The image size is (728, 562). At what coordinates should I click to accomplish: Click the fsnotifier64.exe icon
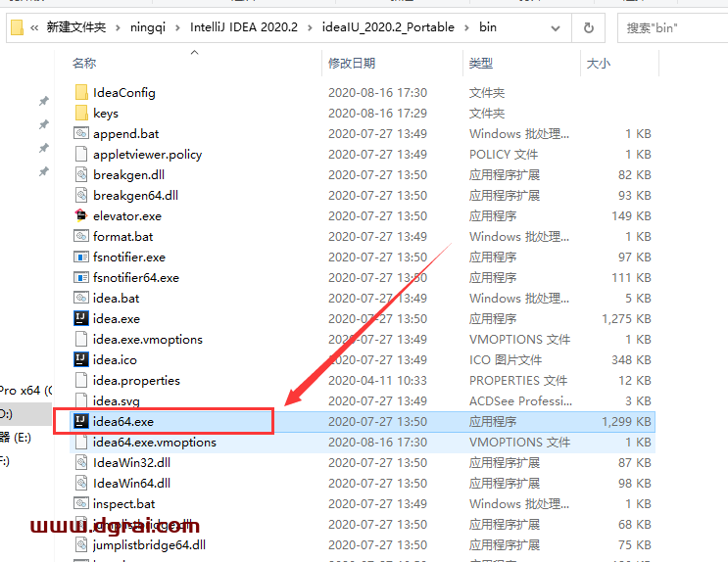click(x=81, y=277)
